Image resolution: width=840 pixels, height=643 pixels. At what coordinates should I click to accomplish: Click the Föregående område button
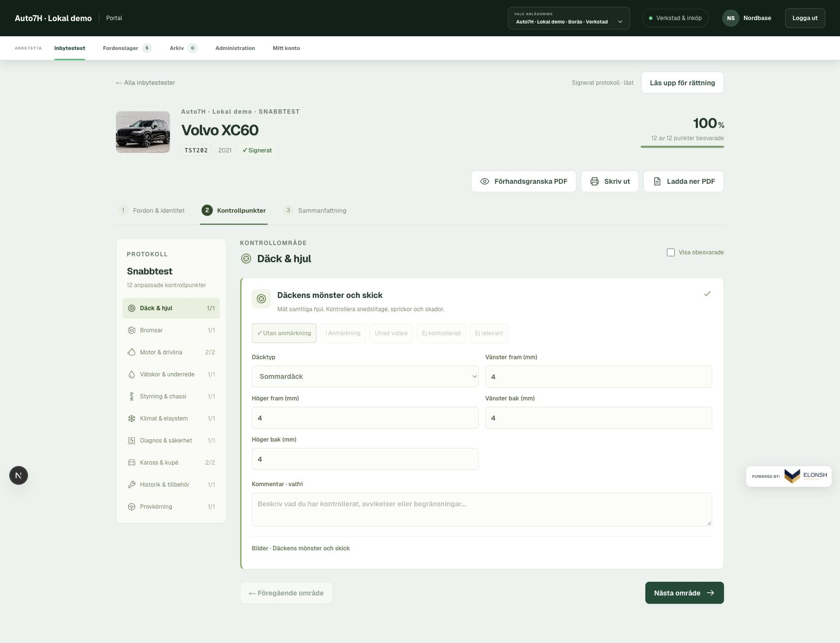(286, 593)
